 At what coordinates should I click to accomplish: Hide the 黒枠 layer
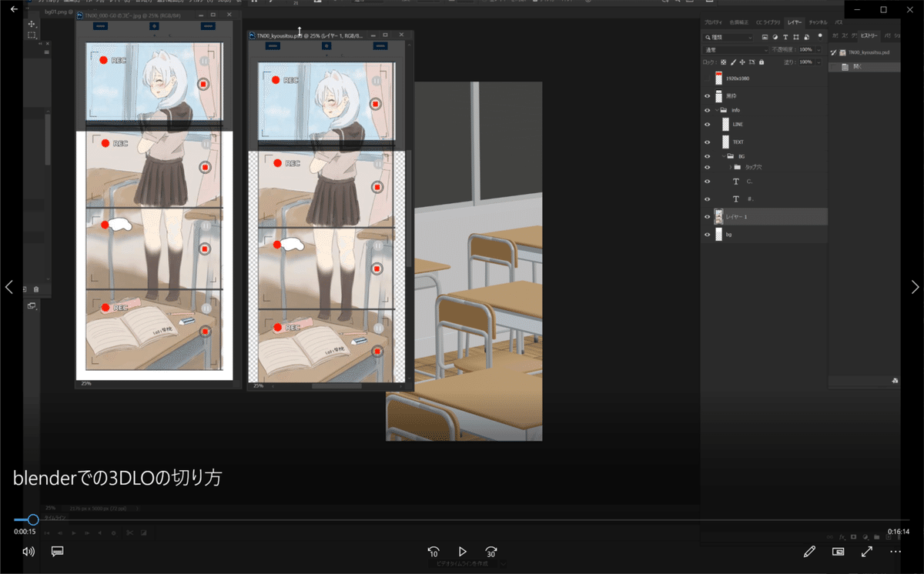707,96
